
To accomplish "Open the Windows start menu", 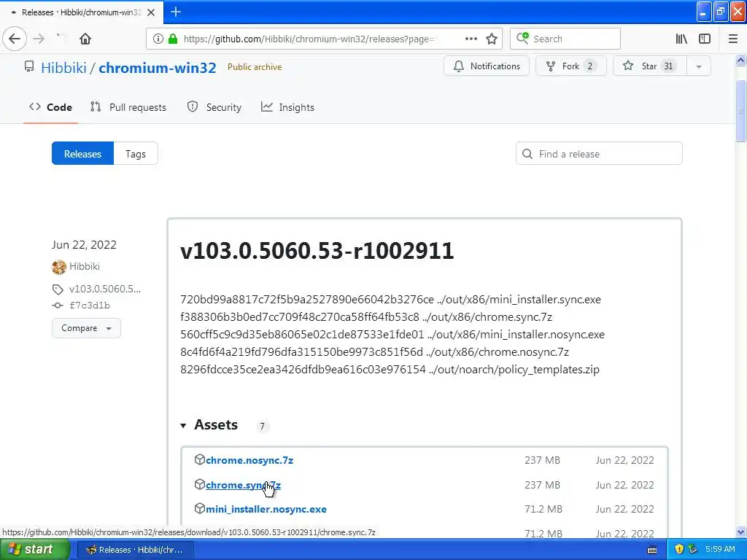I will pos(34,550).
